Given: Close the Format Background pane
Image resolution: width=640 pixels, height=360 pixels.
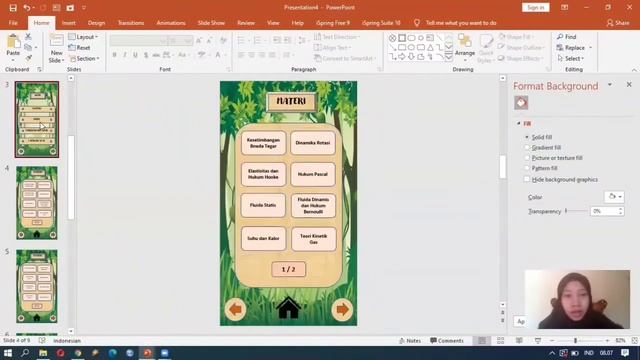Looking at the screenshot, I should coord(629,84).
